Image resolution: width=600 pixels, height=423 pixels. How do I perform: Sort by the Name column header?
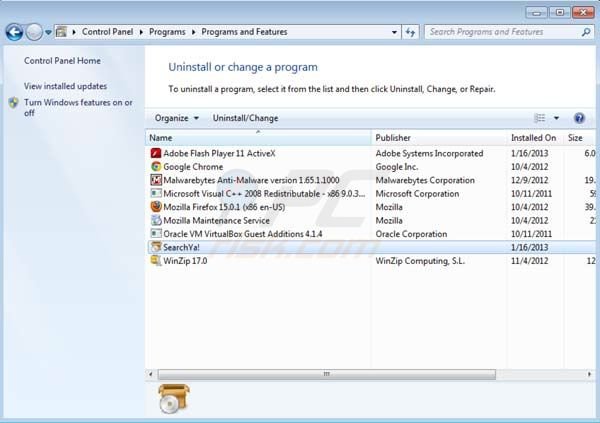coord(258,138)
